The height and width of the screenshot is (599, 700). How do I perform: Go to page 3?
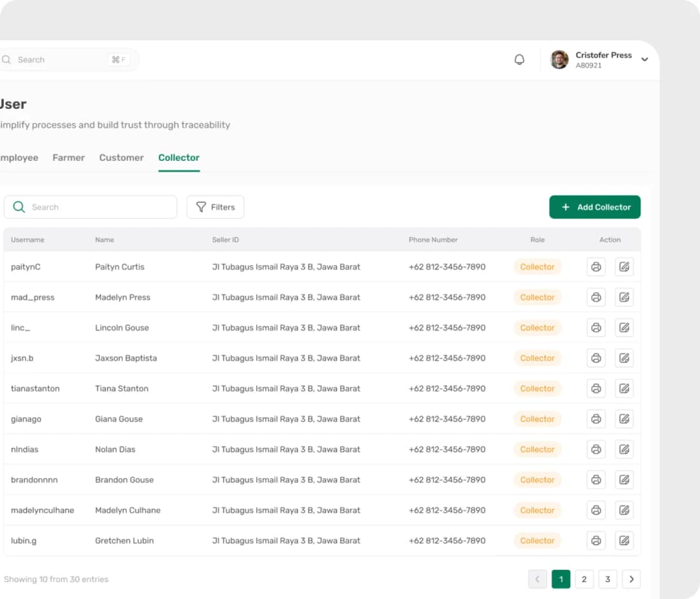tap(607, 580)
